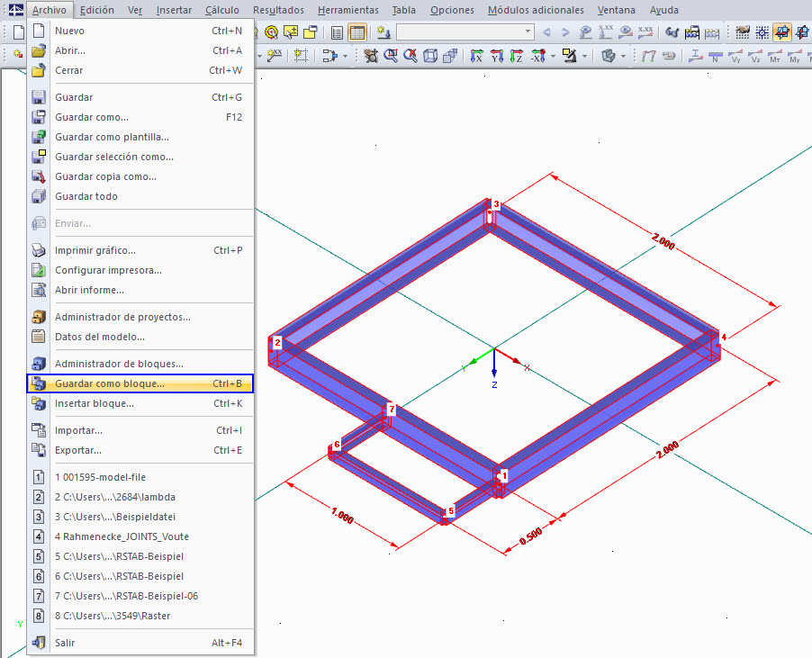The image size is (812, 658).
Task: Click the display properties microscope icon
Action: click(570, 56)
